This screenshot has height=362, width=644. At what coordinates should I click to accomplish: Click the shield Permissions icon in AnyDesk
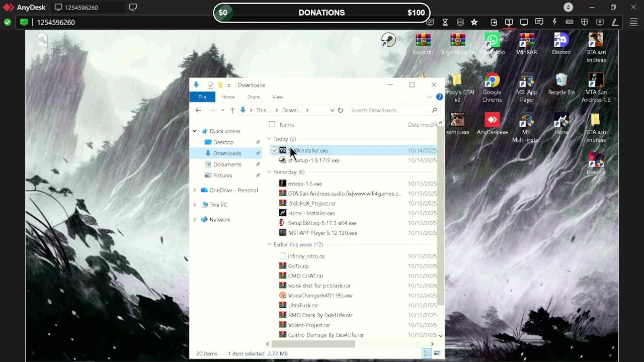click(585, 22)
